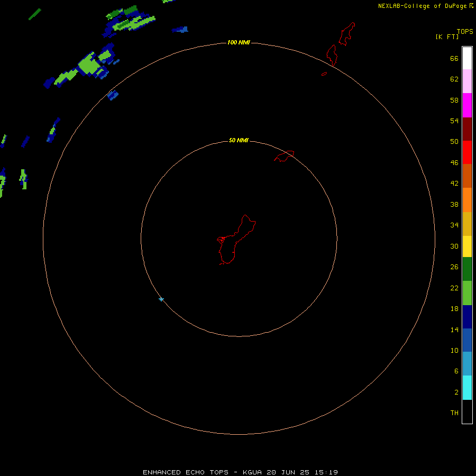Click the legend value 66
The height and width of the screenshot is (476, 476).
click(454, 59)
